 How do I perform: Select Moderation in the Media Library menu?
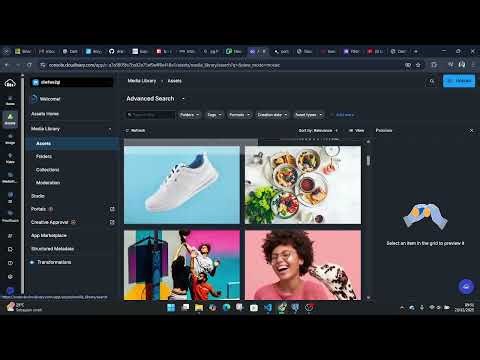tap(48, 183)
